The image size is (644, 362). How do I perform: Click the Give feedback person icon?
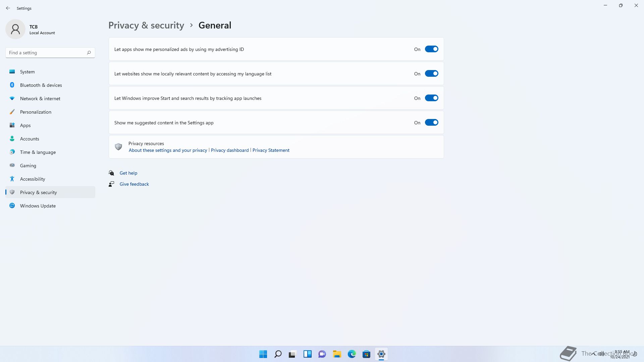(x=111, y=184)
